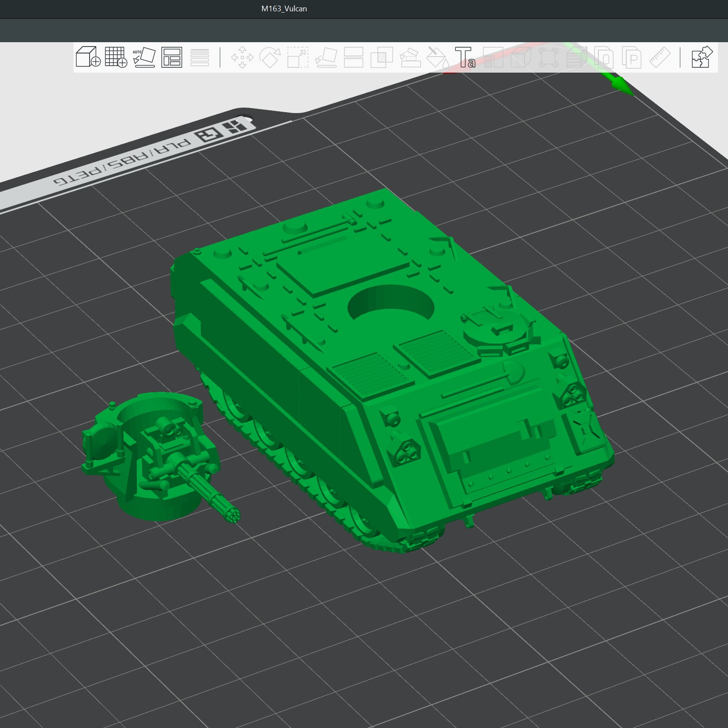Click the rounded-frame toolbar icon before wavy layers
The height and width of the screenshot is (728, 728).
(x=549, y=57)
